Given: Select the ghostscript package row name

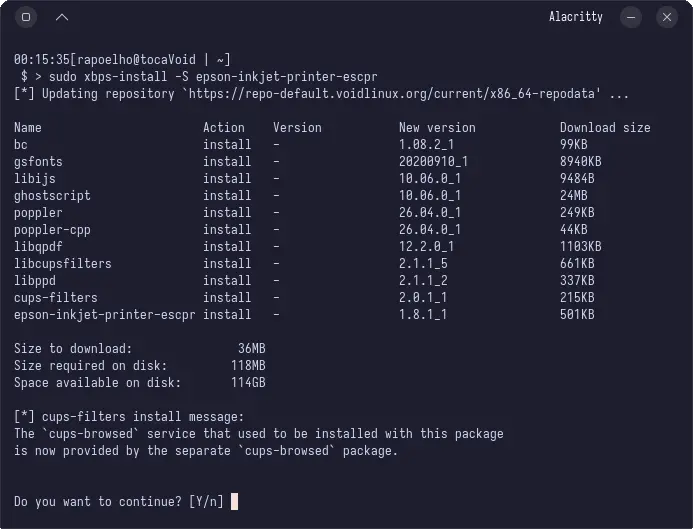Looking at the screenshot, I should (52, 195).
